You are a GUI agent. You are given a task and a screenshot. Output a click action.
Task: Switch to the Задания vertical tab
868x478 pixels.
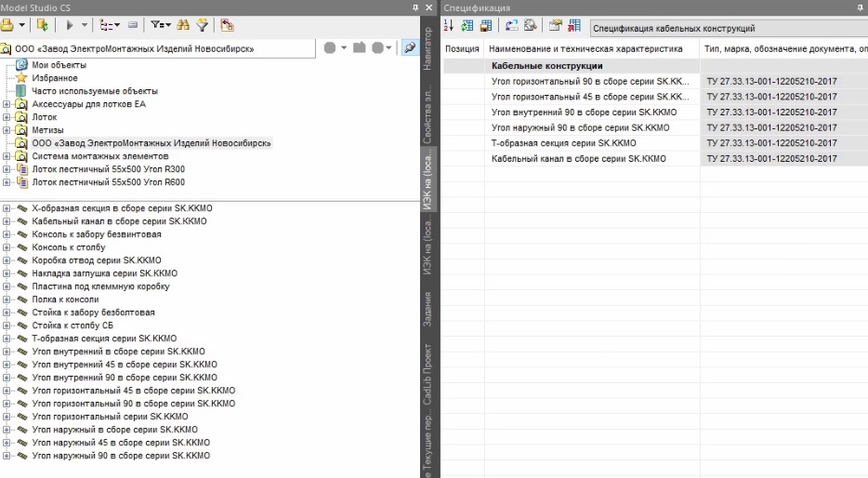pos(427,309)
